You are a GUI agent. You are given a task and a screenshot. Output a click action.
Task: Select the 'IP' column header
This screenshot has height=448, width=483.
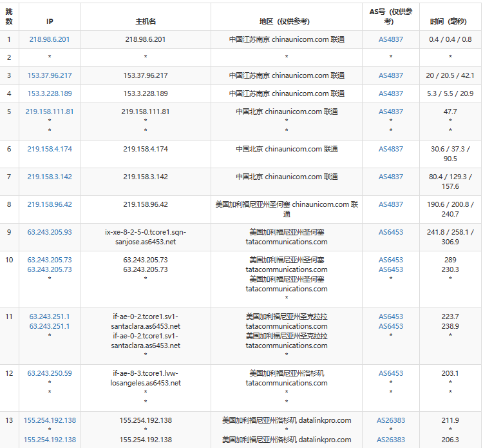point(50,21)
